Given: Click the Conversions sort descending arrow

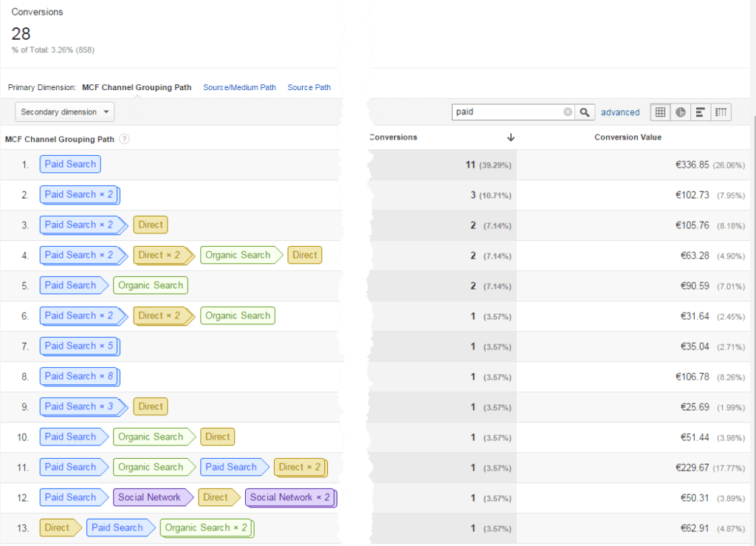Looking at the screenshot, I should (510, 137).
